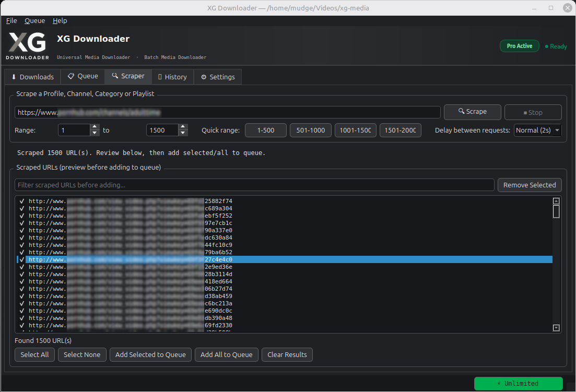Viewport: 576px width, 392px height.
Task: Uncheck the URL ending dc630a84
Action: tap(22, 238)
